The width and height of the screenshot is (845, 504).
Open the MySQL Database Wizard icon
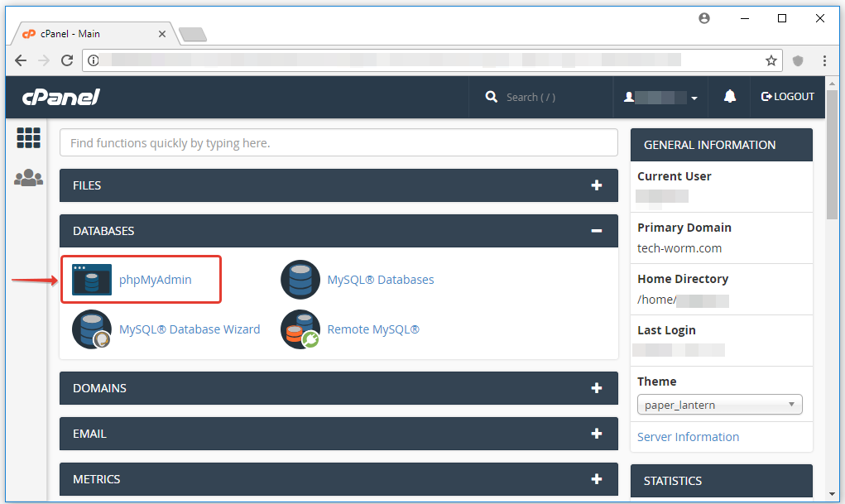(x=92, y=329)
